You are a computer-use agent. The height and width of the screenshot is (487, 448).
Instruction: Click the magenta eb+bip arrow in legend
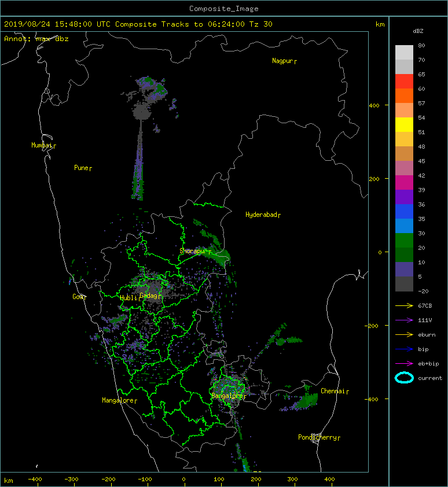pyautogui.click(x=404, y=364)
